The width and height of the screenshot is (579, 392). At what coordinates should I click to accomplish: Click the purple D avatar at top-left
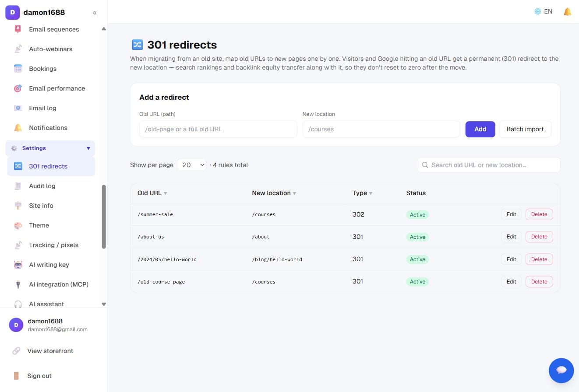pos(12,12)
